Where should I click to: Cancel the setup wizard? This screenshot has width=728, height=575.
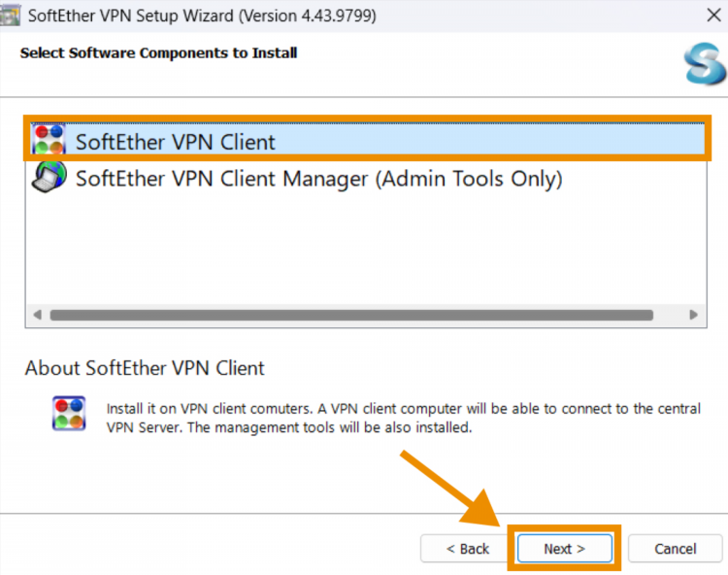click(675, 549)
